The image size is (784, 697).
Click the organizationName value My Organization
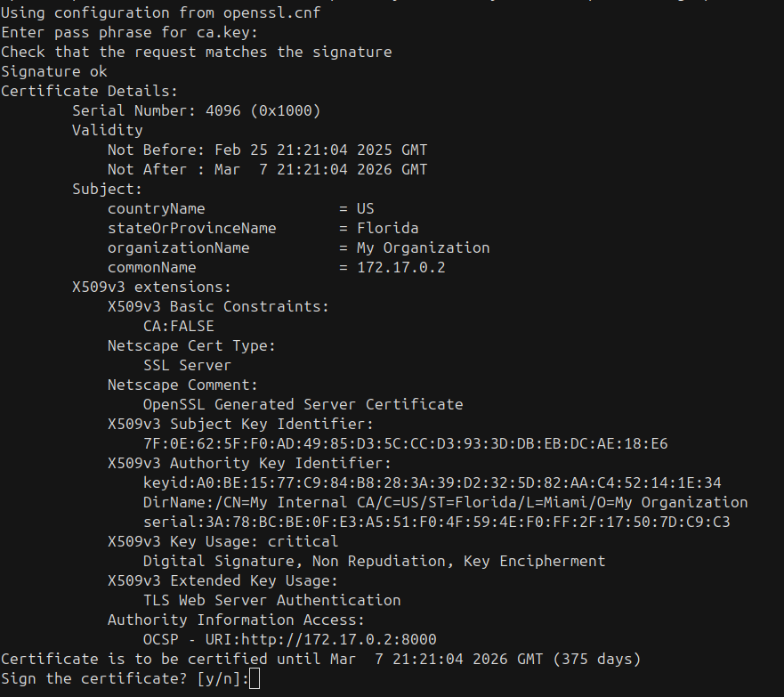point(423,247)
